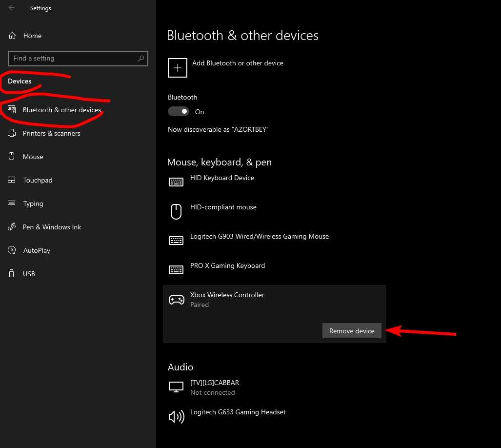Click the LG TV monitor icon

coord(176,387)
